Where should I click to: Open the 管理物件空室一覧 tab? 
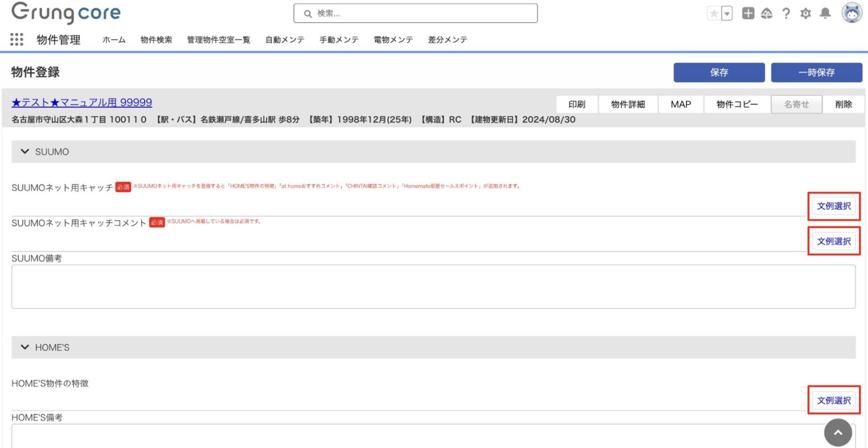218,40
